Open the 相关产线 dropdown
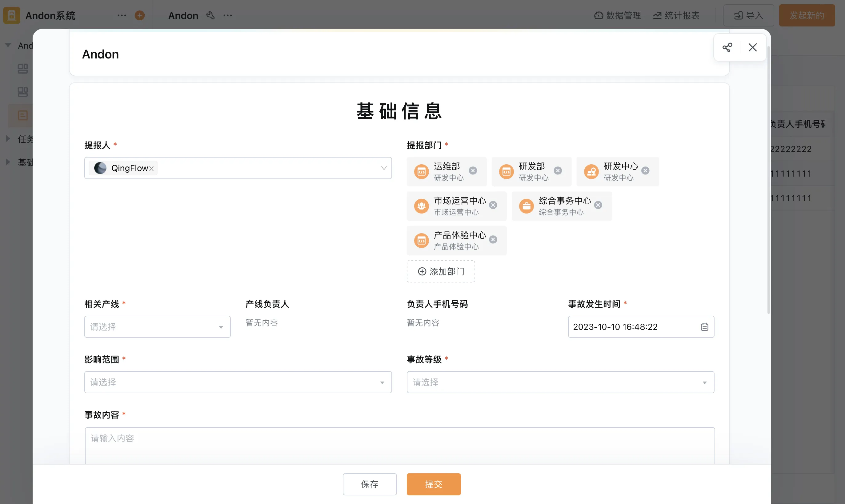 157,327
